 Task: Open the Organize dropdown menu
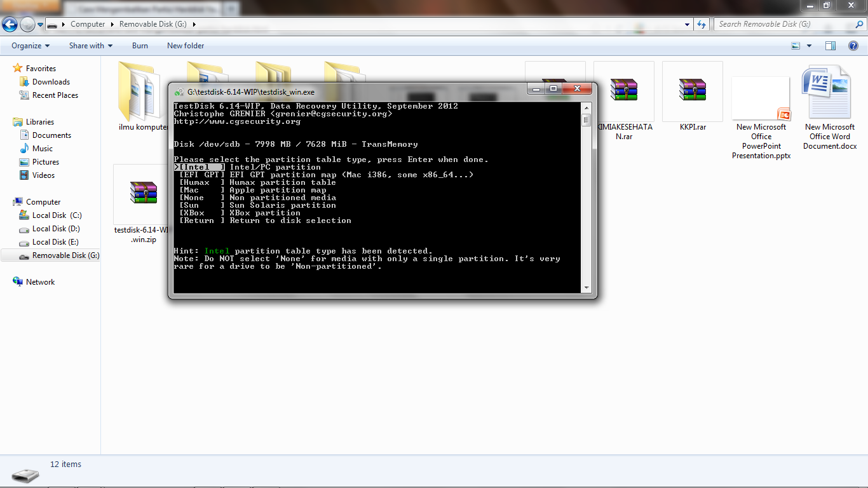[x=30, y=45]
